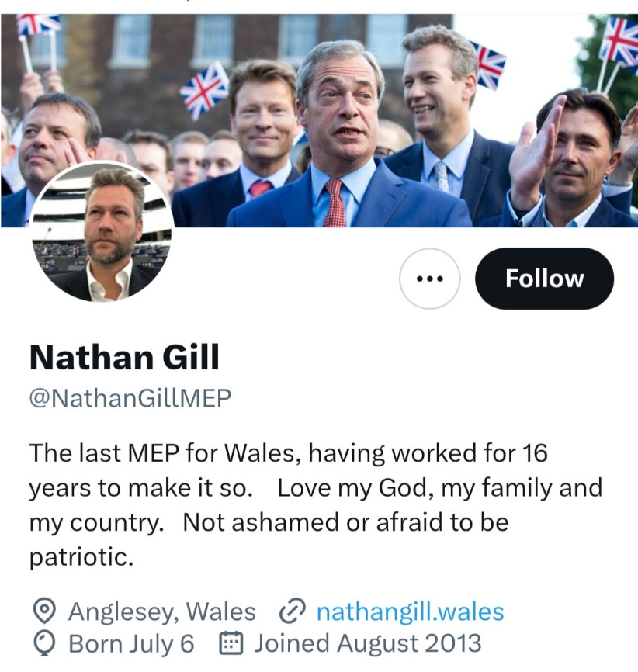
Task: Follow the Nathan Gill account
Action: 544,279
